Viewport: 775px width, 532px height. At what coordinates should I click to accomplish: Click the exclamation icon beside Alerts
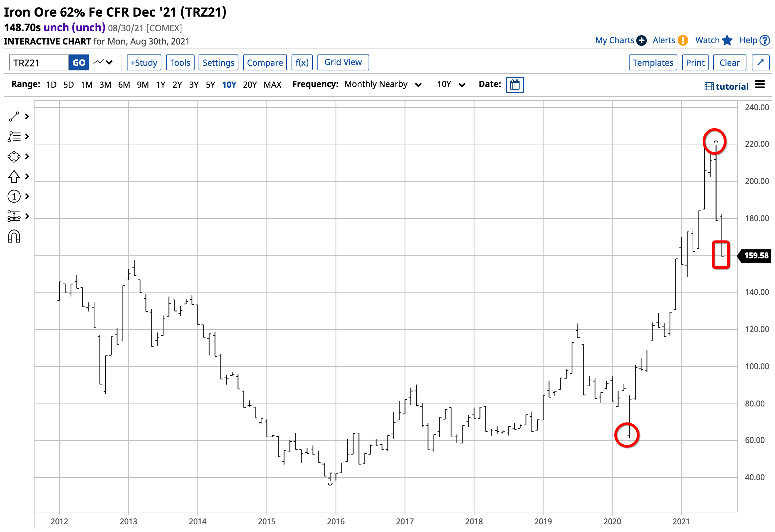click(683, 41)
